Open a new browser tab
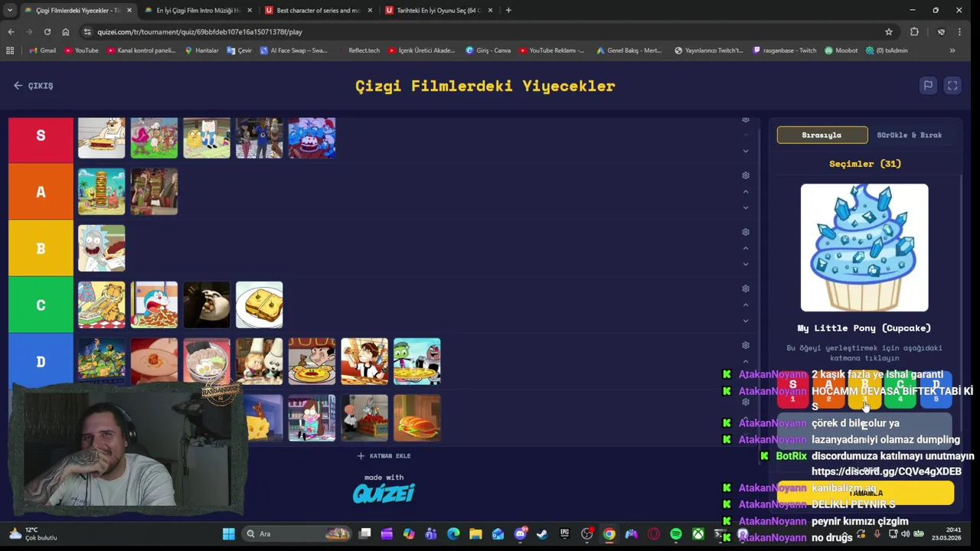 click(x=508, y=11)
